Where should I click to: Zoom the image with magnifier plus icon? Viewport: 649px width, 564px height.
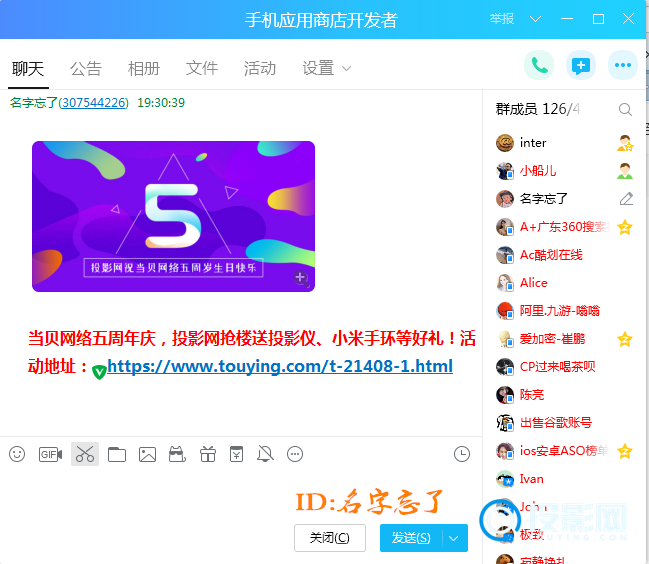(x=301, y=278)
